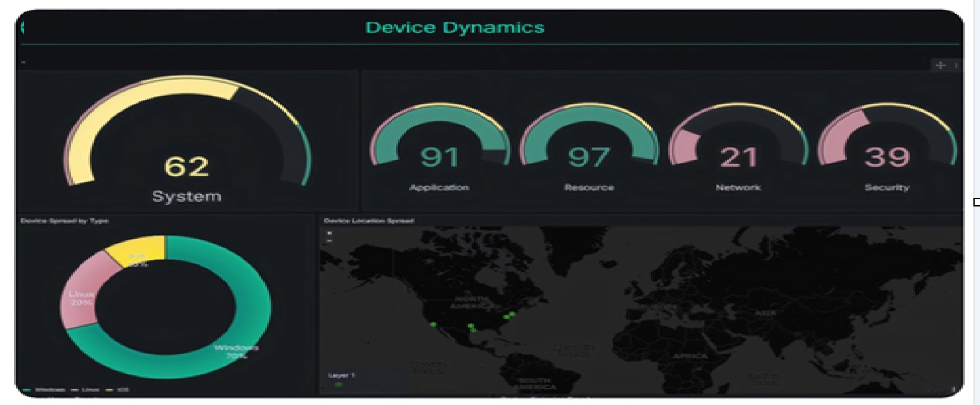Click the "Application" gauge label
This screenshot has height=405, width=980.
coord(439,187)
